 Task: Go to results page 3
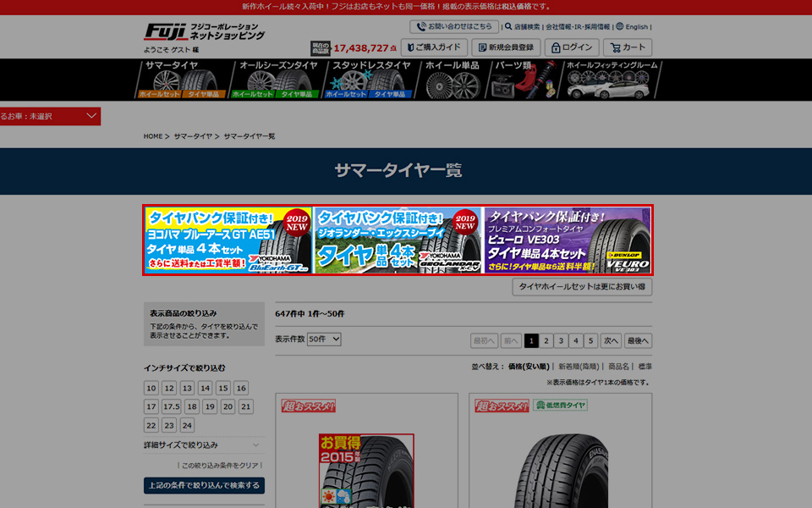pos(561,340)
